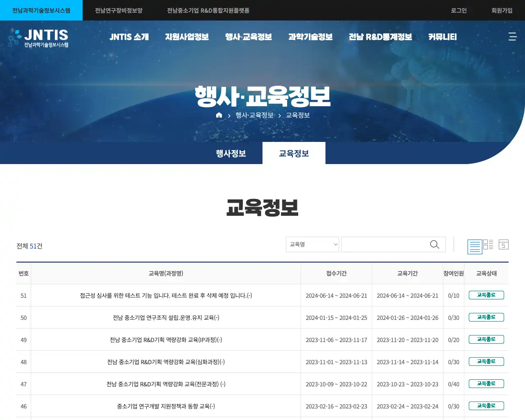Click the 교육종료 badge on row 50
Image resolution: width=525 pixels, height=420 pixels.
coord(486,317)
